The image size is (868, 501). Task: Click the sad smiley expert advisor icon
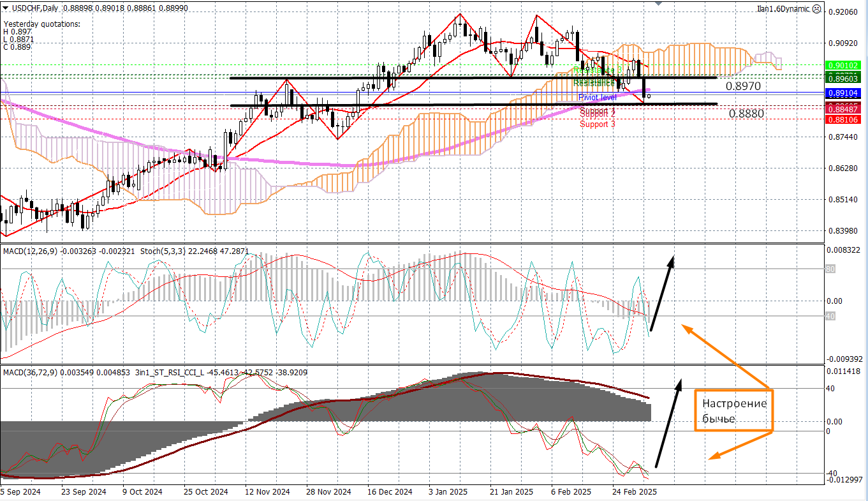[x=816, y=9]
